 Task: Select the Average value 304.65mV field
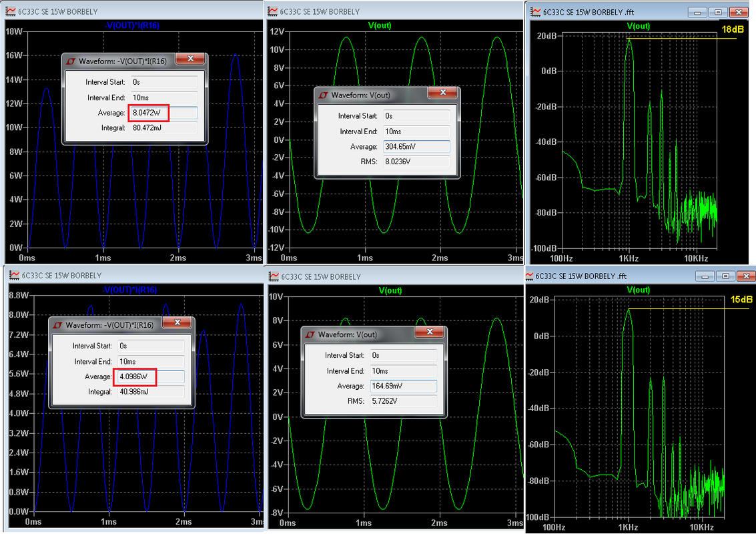click(416, 147)
